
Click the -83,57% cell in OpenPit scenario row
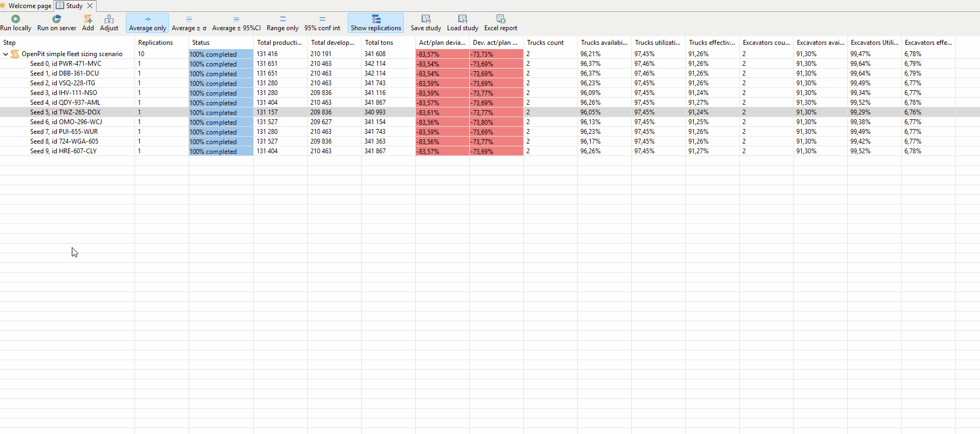(x=442, y=54)
